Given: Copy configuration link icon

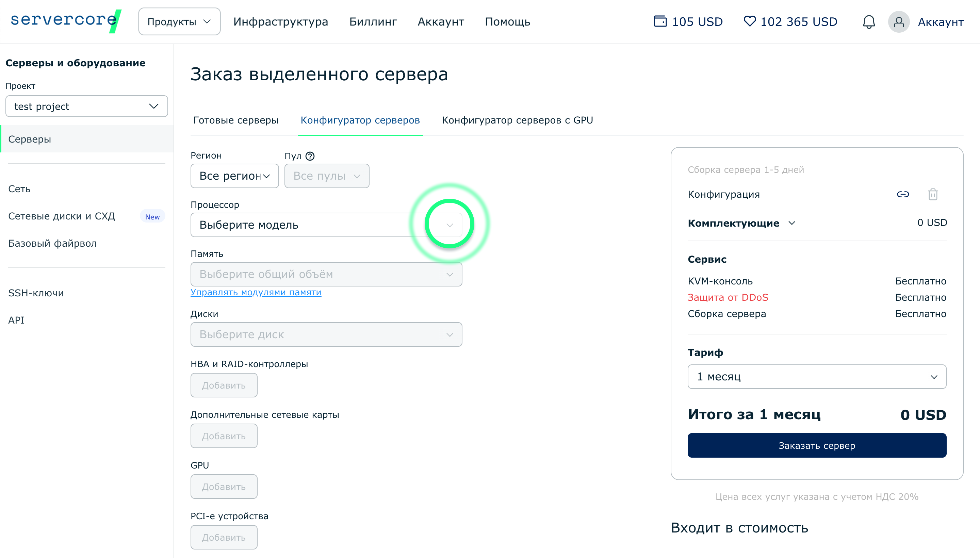Looking at the screenshot, I should 902,194.
